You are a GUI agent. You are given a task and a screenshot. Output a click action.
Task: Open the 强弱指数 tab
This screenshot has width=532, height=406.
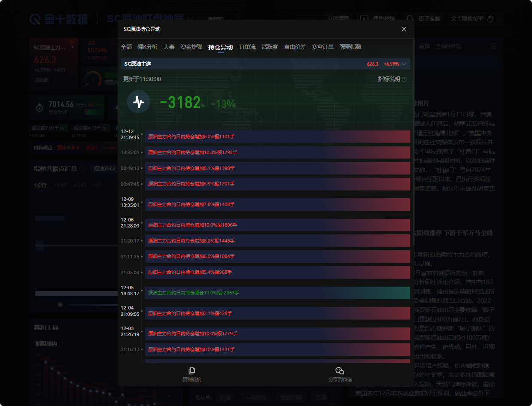(350, 47)
